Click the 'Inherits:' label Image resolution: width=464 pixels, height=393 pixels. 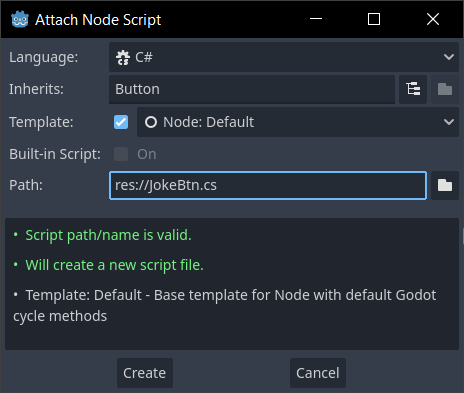click(36, 89)
